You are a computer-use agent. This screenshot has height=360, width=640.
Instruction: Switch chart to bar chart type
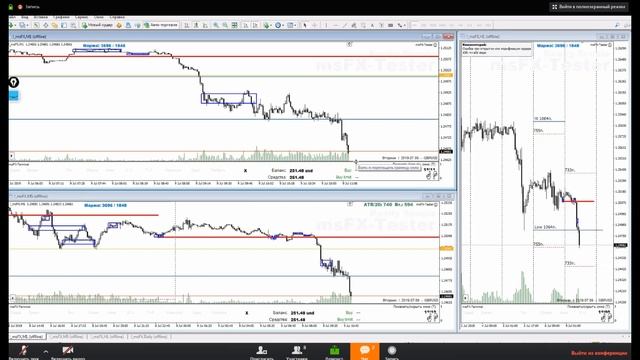[x=186, y=25]
